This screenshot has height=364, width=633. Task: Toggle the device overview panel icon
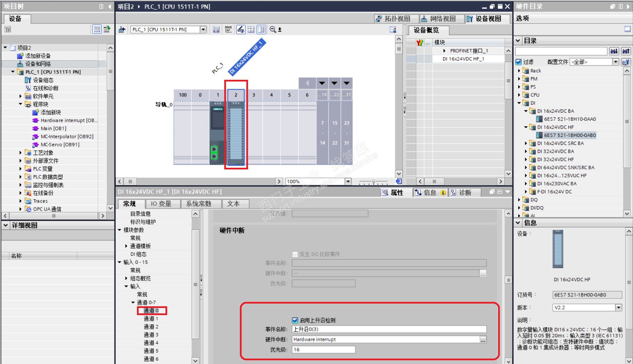[x=261, y=30]
